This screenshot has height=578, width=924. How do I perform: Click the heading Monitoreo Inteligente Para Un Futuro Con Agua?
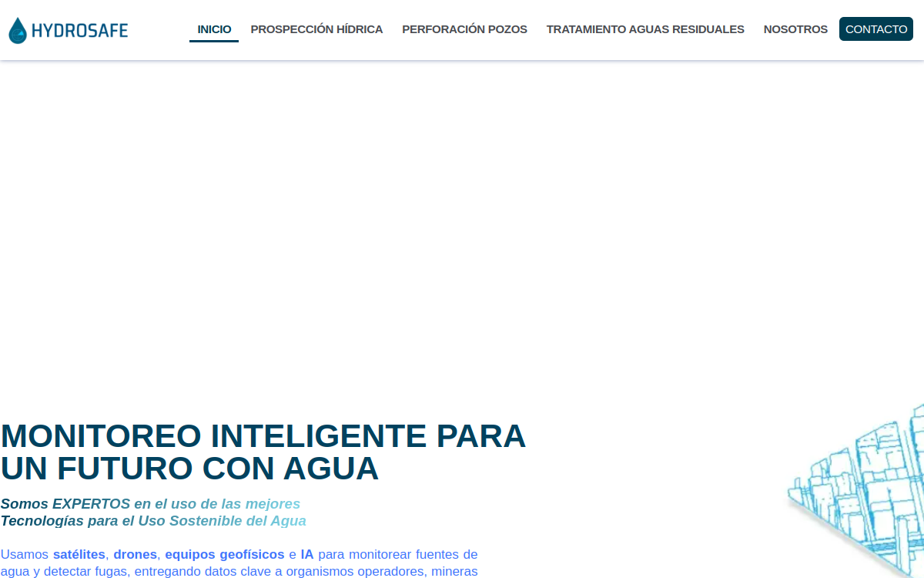[x=263, y=452]
